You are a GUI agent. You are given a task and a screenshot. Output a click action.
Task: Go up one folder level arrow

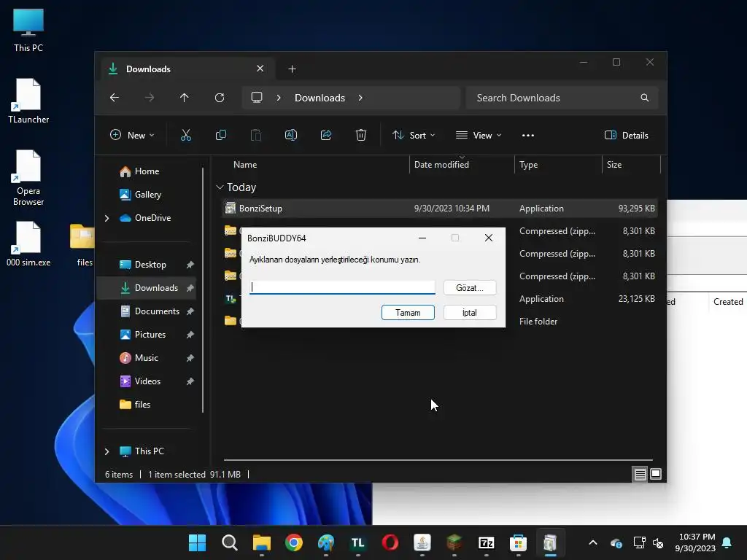pyautogui.click(x=185, y=98)
